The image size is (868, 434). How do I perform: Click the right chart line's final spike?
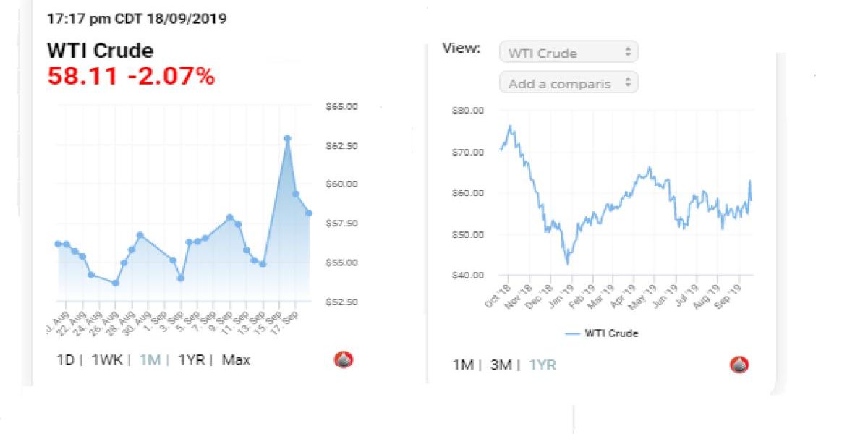click(x=750, y=182)
